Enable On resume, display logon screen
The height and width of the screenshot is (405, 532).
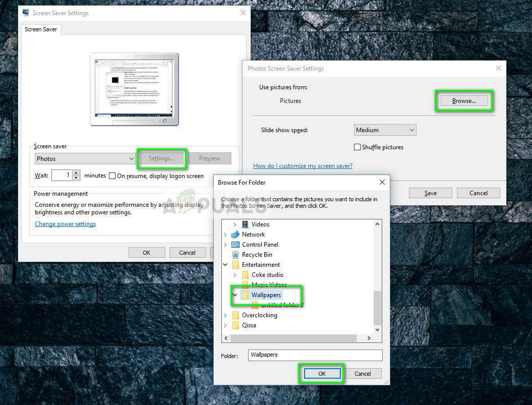tap(111, 176)
